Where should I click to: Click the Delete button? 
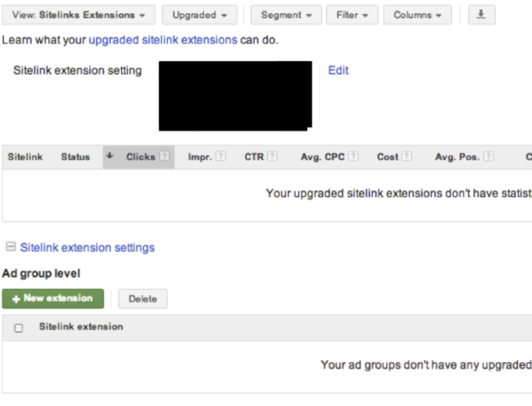pyautogui.click(x=143, y=299)
